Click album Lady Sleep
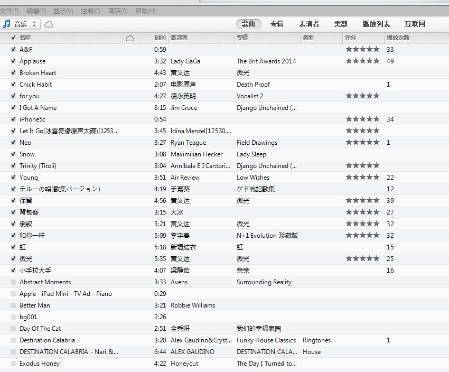This screenshot has height=372, width=449. (x=251, y=154)
